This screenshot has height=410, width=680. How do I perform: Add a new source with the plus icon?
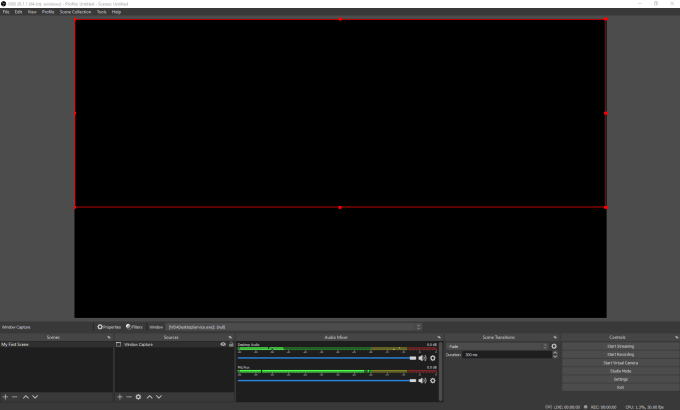click(x=119, y=397)
